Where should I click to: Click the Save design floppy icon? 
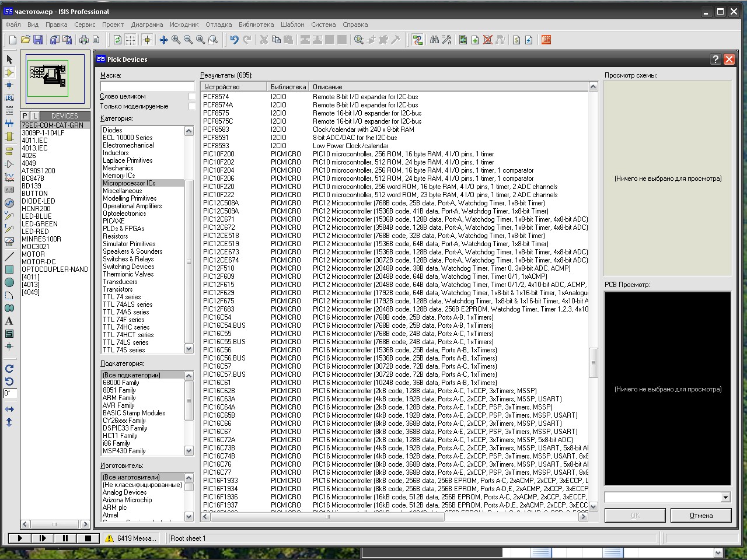click(x=38, y=40)
